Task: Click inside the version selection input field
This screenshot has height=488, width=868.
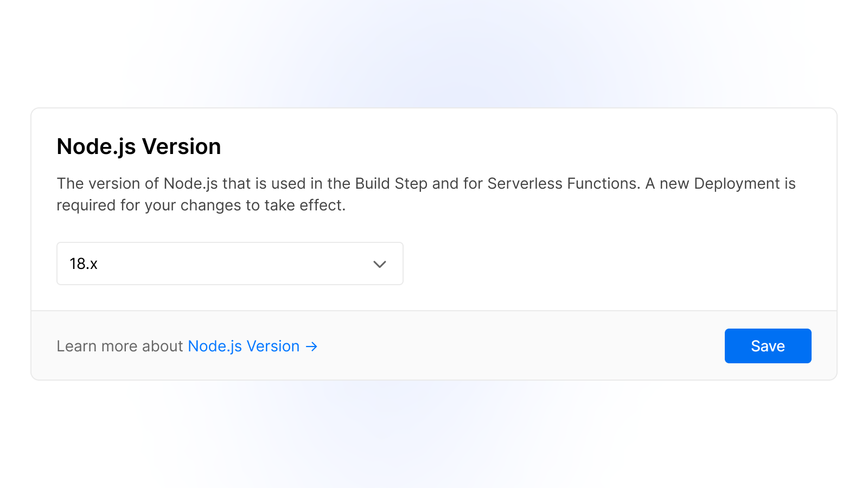Action: click(x=217, y=264)
